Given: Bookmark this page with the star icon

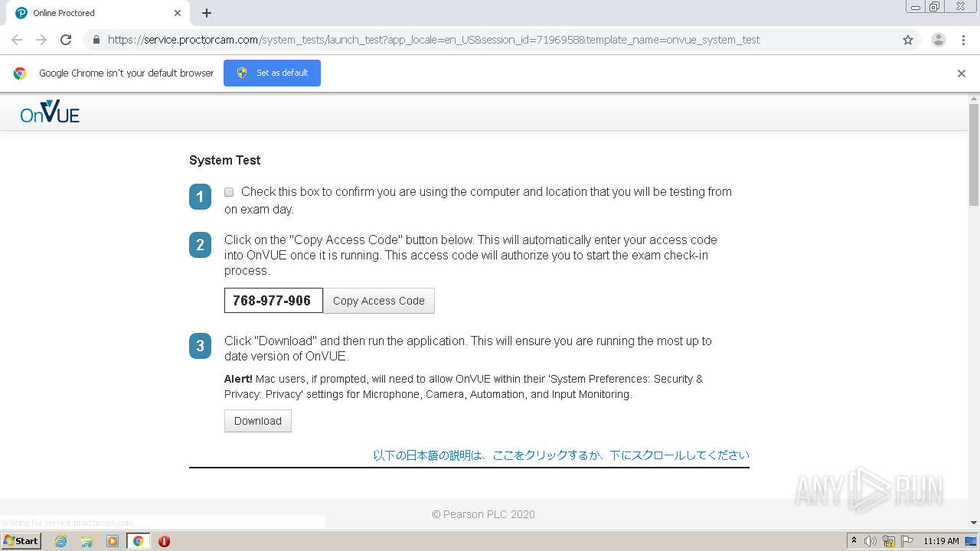Looking at the screenshot, I should click(908, 40).
